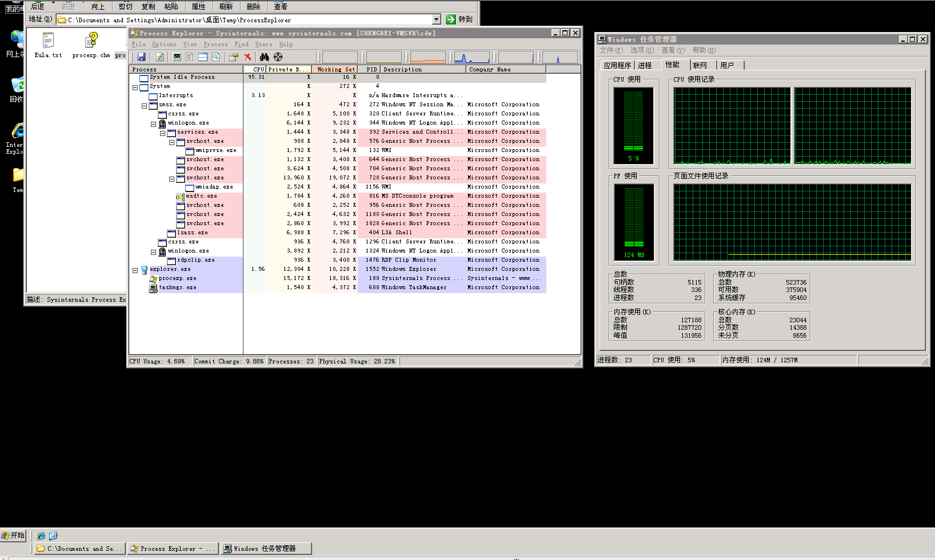The image size is (935, 560).
Task: Collapse the svchost.exe node with PID 728
Action: tap(172, 179)
